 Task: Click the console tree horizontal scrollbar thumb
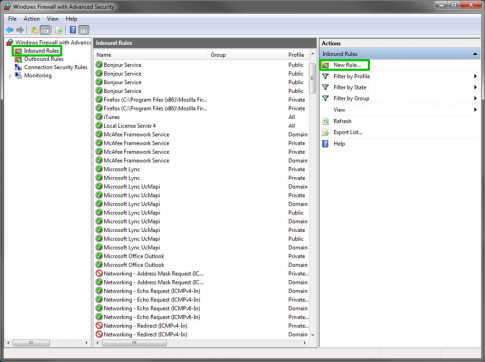31,343
